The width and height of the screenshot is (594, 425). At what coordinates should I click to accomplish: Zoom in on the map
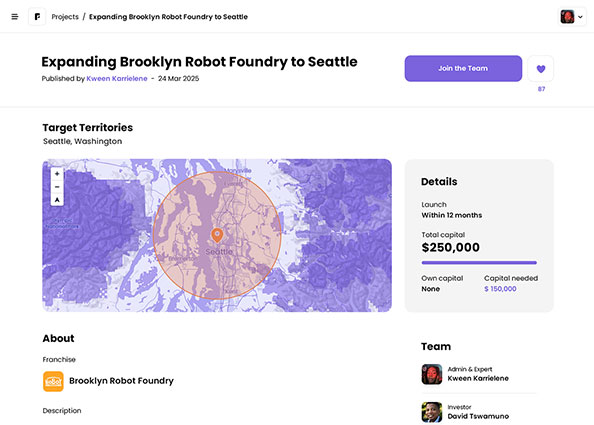pos(57,174)
